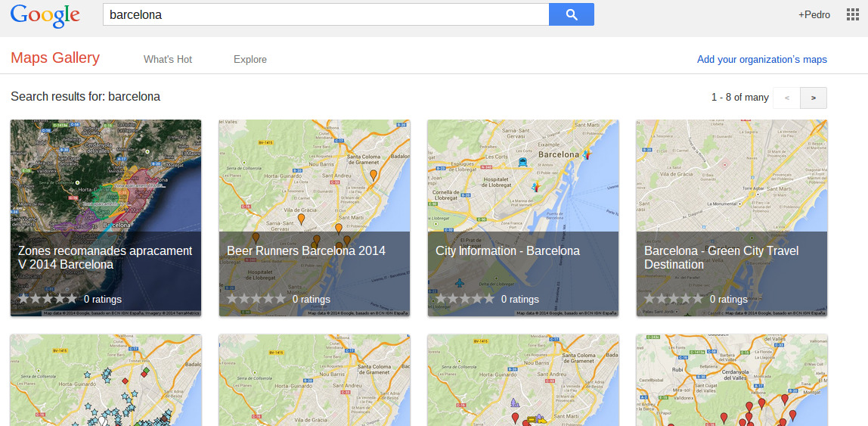Click Add your organization's maps link
868x426 pixels.
coord(761,59)
